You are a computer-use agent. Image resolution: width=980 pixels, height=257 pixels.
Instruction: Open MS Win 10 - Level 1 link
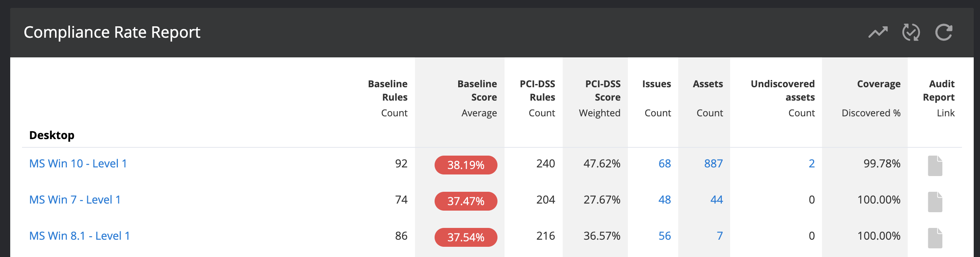tap(78, 163)
